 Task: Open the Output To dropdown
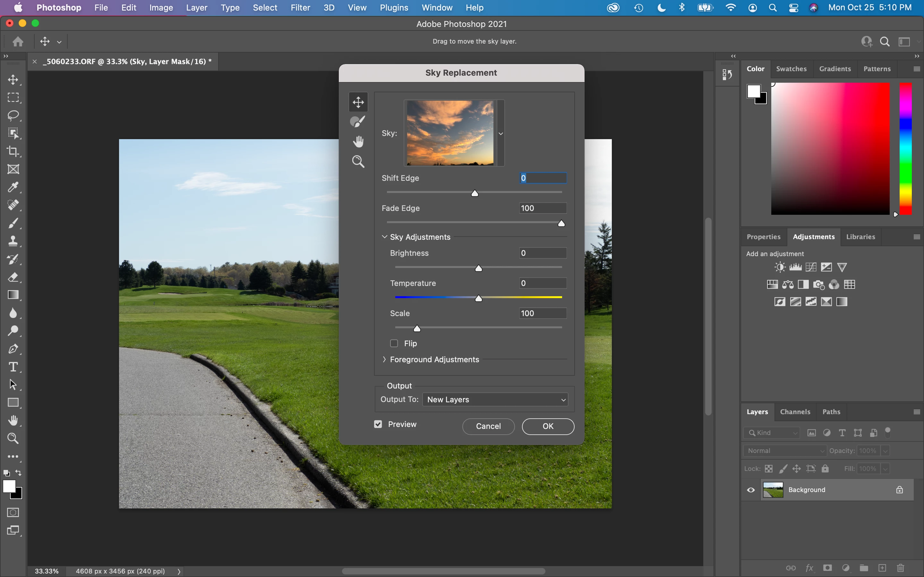495,399
